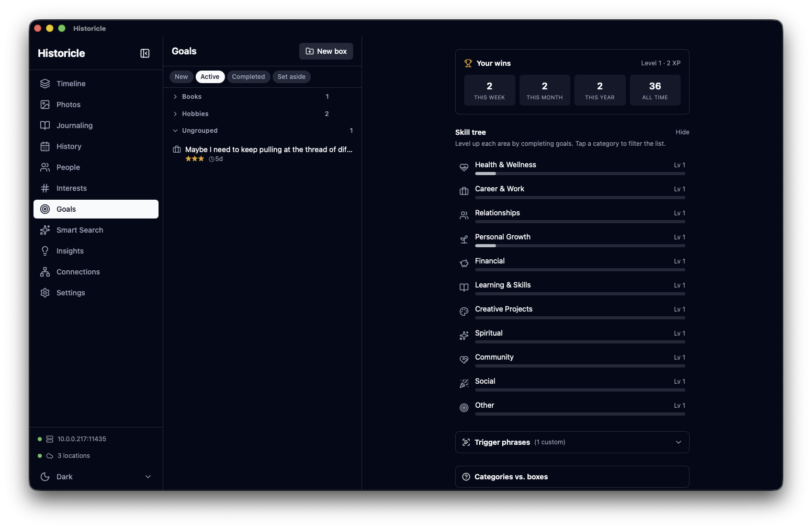Click the Health & Wellness progress bar

point(580,174)
